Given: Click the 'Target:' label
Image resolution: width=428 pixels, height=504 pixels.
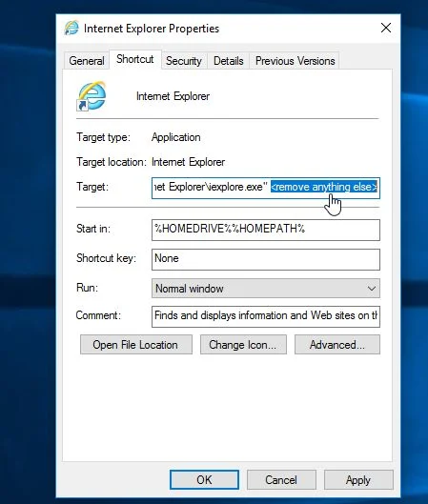Looking at the screenshot, I should pos(92,187).
